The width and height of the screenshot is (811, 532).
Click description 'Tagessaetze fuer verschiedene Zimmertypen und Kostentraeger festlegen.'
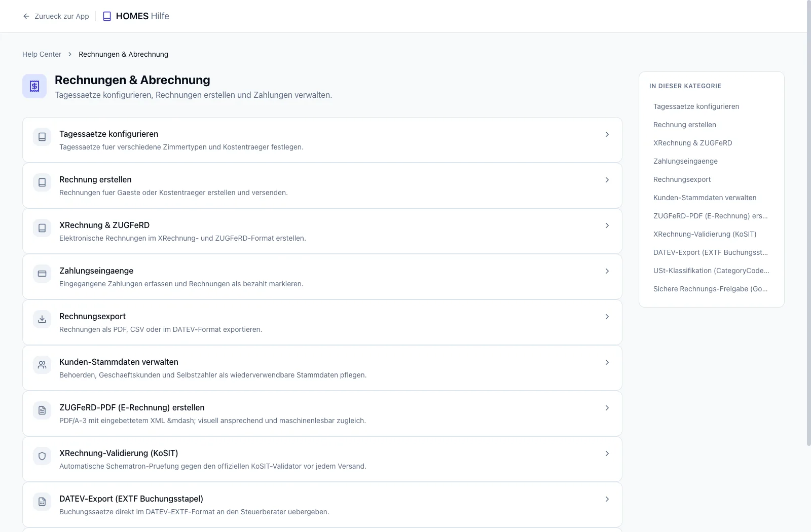(x=181, y=147)
